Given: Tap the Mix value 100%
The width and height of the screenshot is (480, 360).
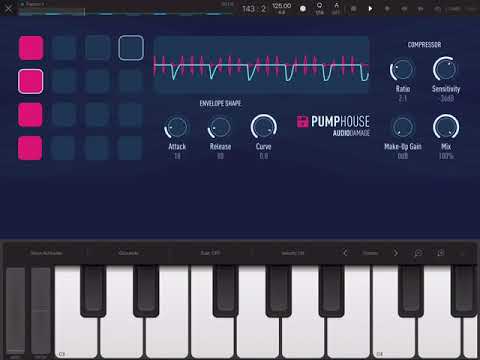Looking at the screenshot, I should click(446, 156).
